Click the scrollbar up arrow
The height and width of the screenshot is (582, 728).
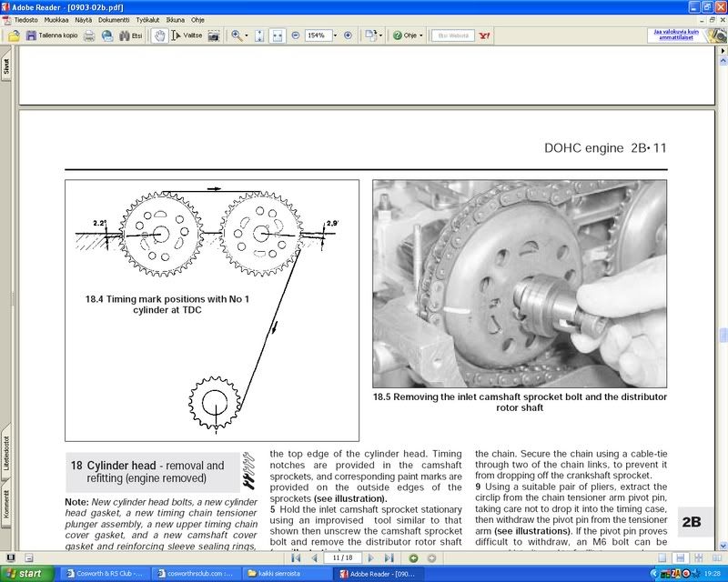(723, 60)
